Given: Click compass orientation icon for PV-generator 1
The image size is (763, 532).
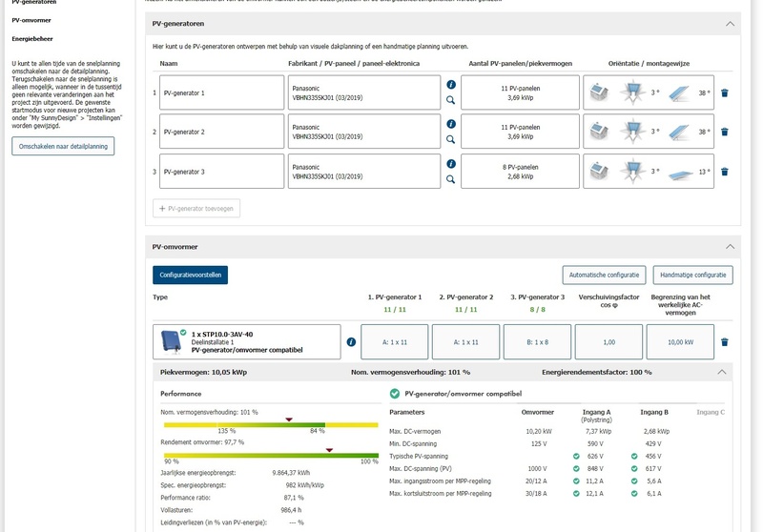Looking at the screenshot, I should (x=632, y=92).
